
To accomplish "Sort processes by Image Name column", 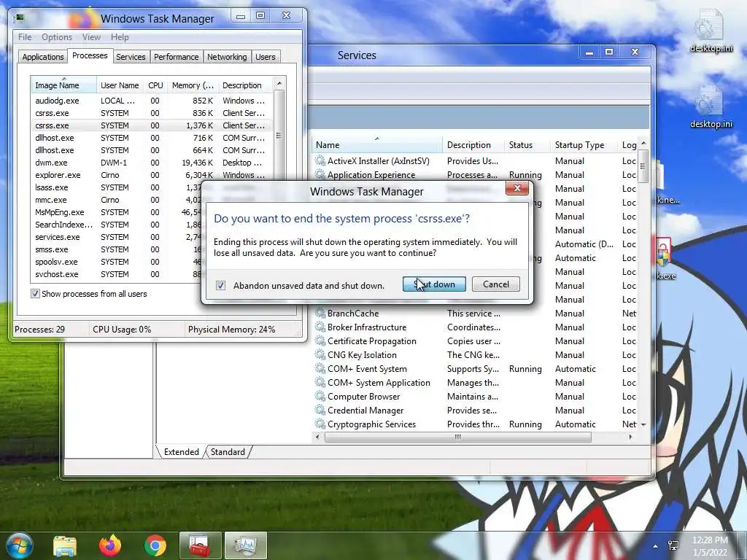I will click(x=64, y=85).
